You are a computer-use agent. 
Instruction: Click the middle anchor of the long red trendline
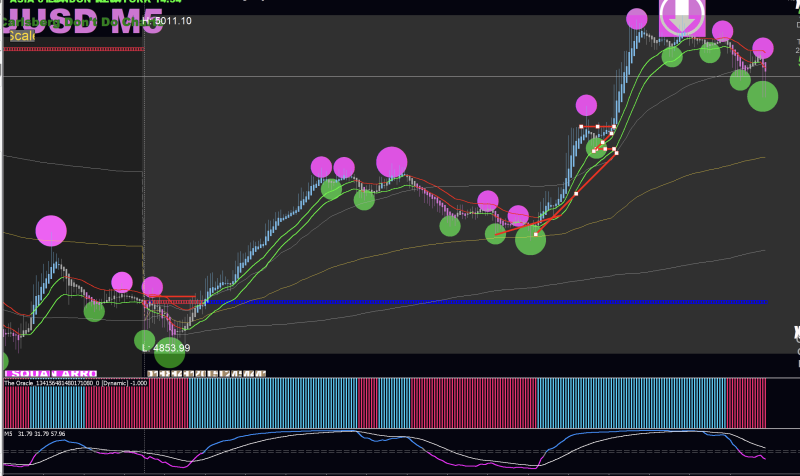pyautogui.click(x=576, y=194)
